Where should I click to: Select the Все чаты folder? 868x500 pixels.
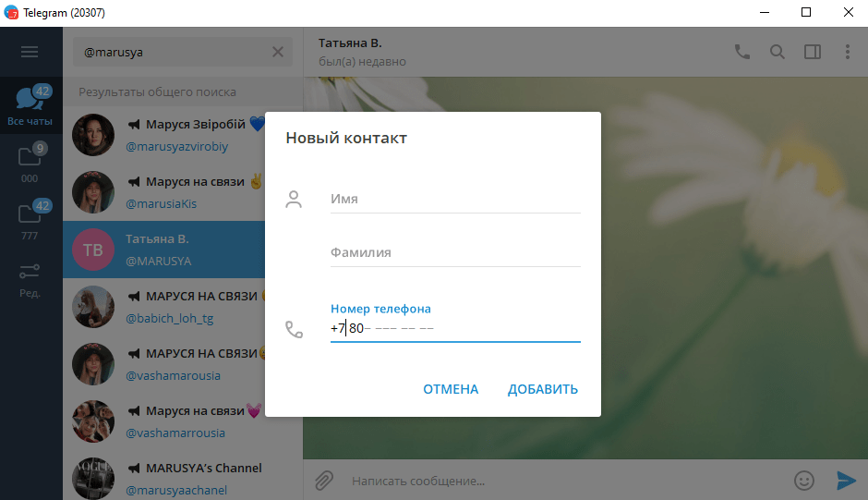click(x=30, y=105)
